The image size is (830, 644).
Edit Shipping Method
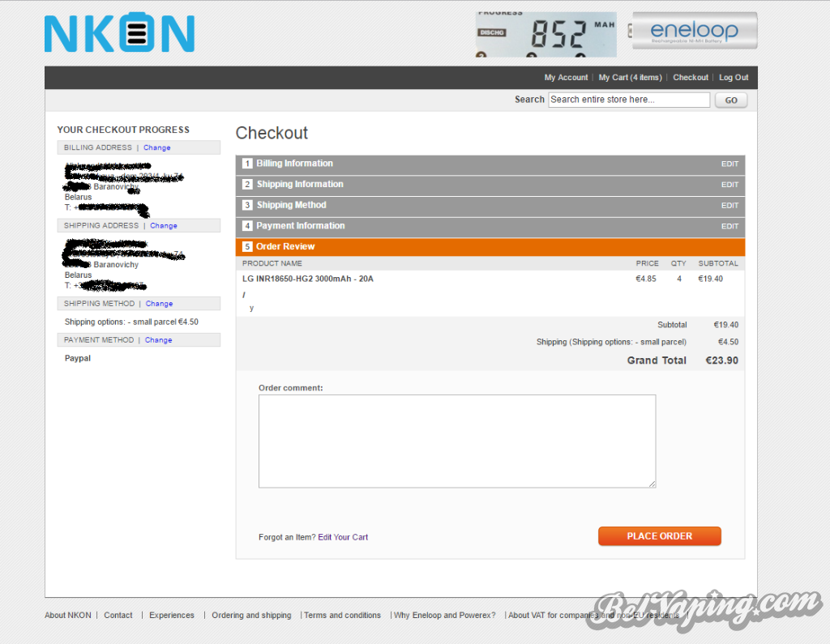pyautogui.click(x=729, y=205)
